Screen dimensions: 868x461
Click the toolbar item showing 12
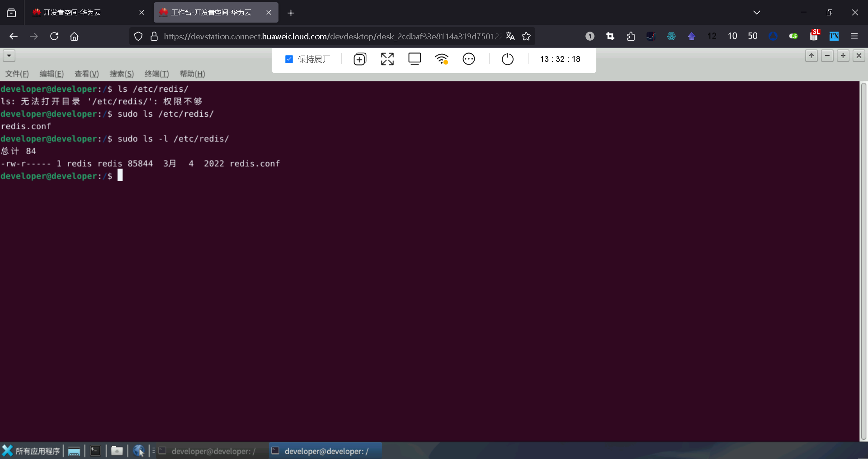pos(712,36)
